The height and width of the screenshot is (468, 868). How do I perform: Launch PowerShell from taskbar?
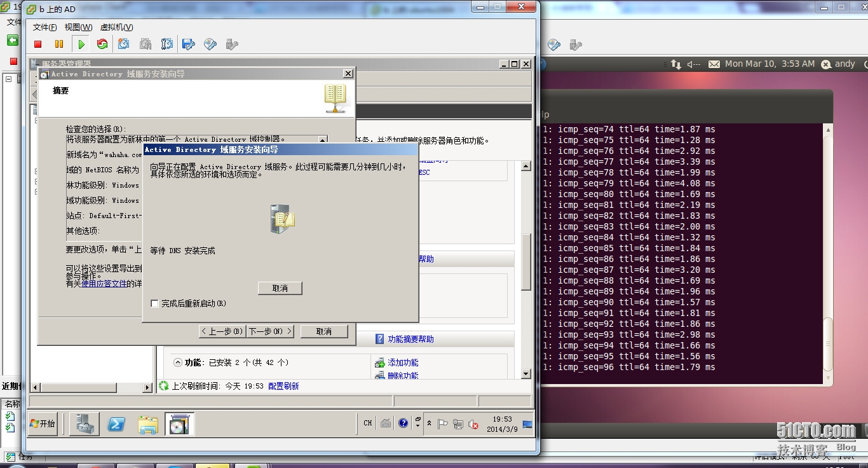pyautogui.click(x=116, y=424)
